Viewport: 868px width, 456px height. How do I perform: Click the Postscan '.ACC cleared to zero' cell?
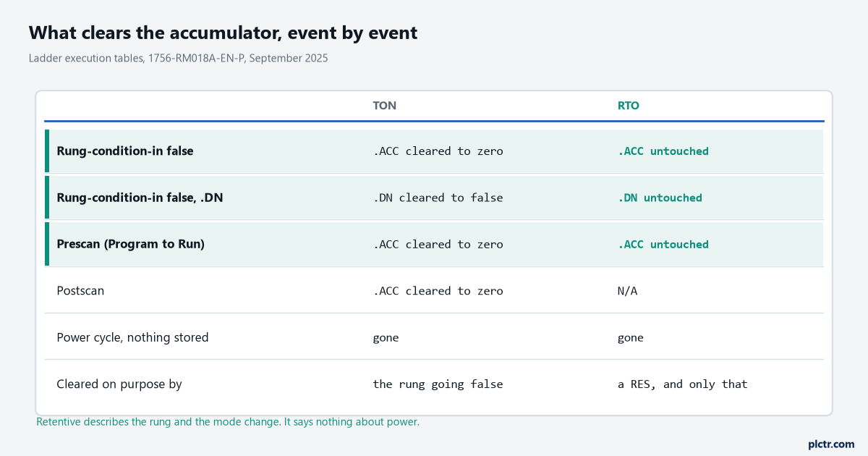[x=438, y=290]
